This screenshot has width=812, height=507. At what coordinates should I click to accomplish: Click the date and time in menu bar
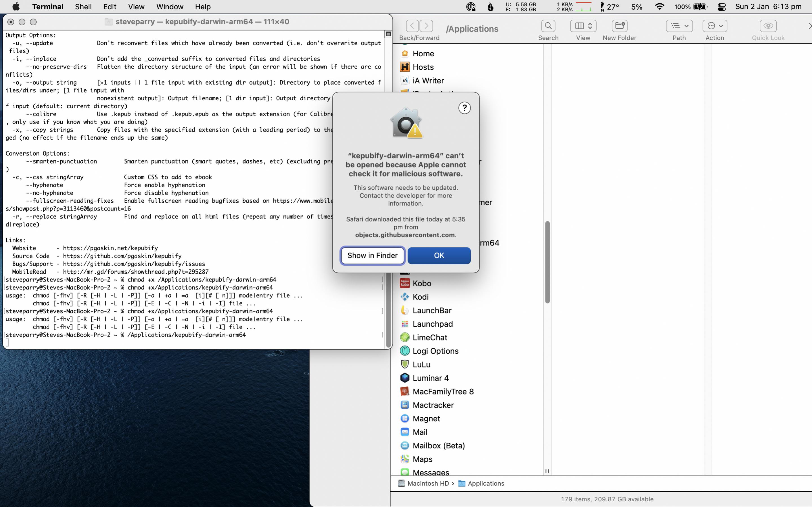pyautogui.click(x=768, y=7)
